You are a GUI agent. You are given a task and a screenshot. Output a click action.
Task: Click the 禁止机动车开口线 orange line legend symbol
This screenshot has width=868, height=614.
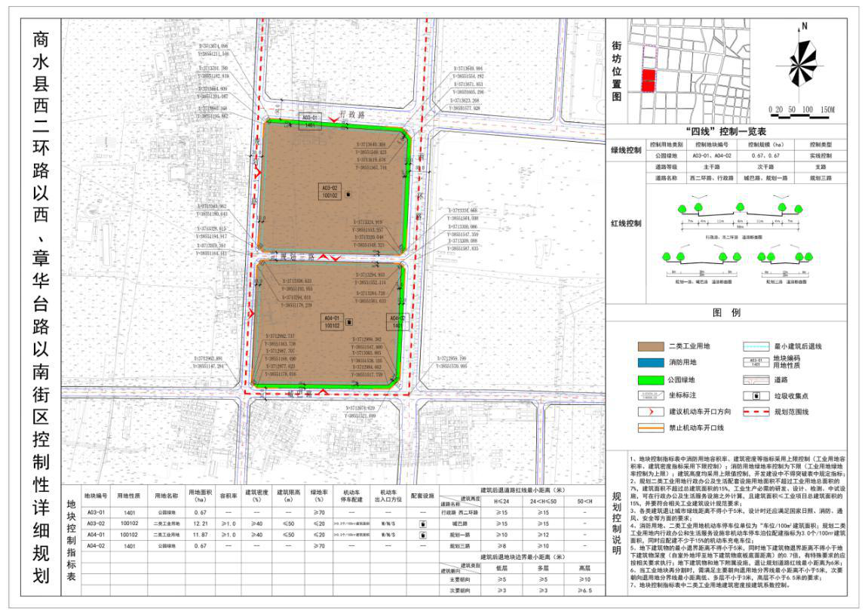coord(651,428)
